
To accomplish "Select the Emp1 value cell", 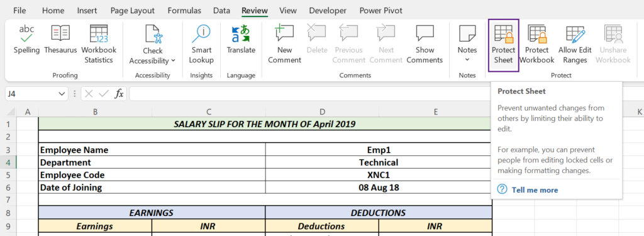I will tap(379, 150).
